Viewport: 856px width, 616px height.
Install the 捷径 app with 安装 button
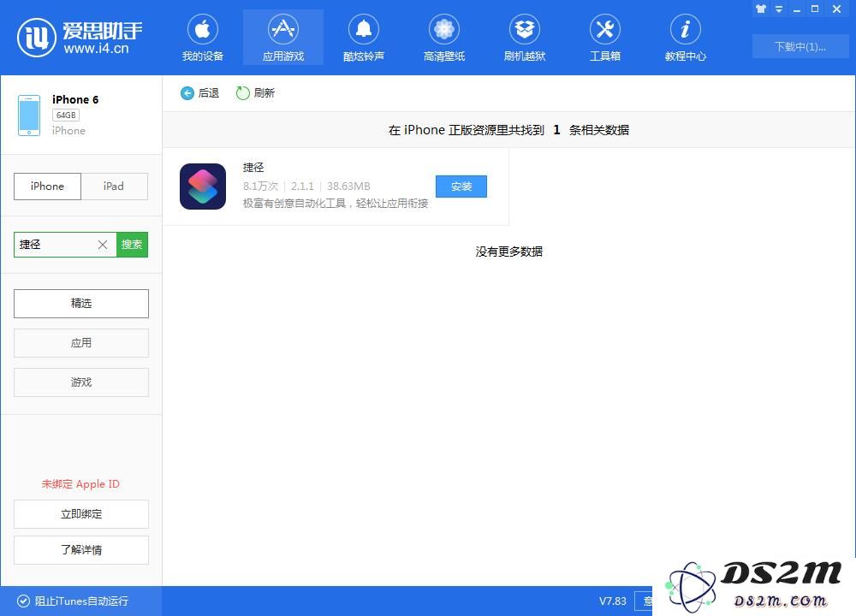pos(461,186)
